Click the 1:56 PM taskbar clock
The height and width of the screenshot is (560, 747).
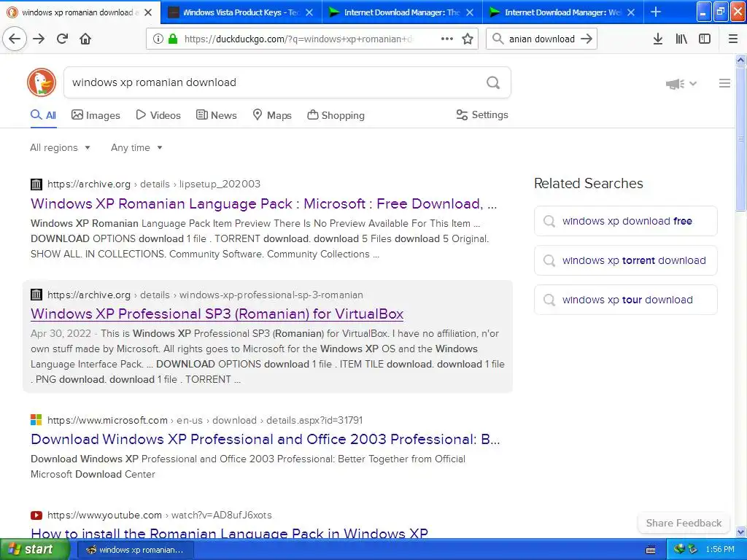tap(720, 550)
